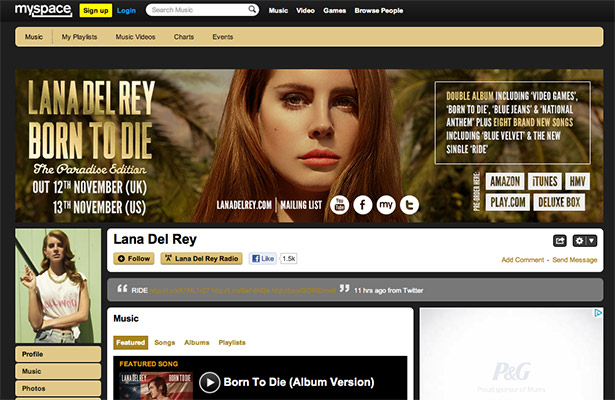Viewport: 615px width, 400px height.
Task: Open My Playlists in sub-navigation
Action: point(79,37)
